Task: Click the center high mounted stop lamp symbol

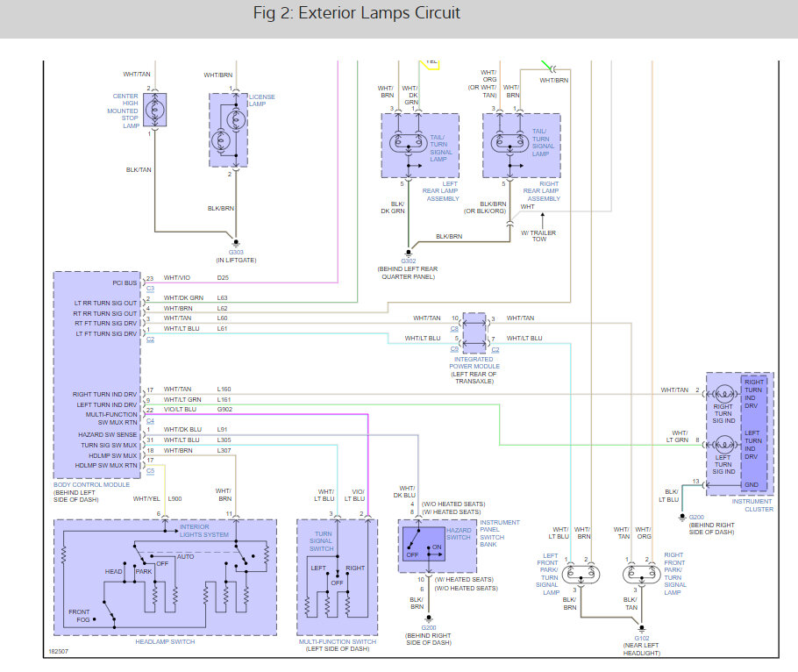Action: pos(154,110)
